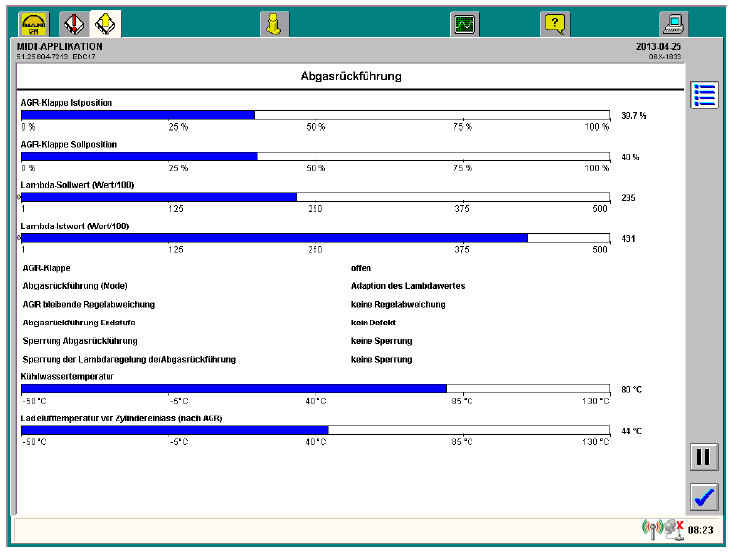Click the AGR-Klappe Sollposition bar

(315, 156)
